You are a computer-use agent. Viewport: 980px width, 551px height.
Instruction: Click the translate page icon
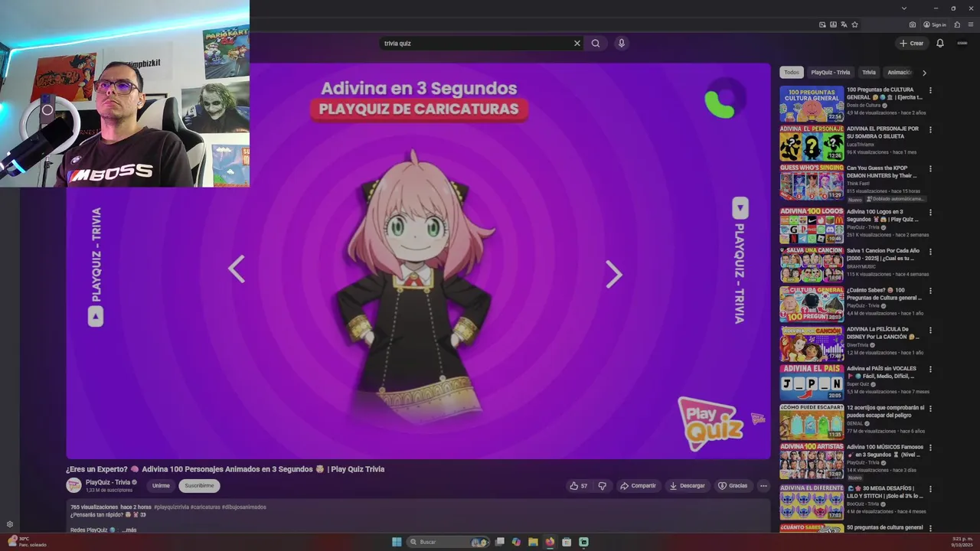pyautogui.click(x=844, y=24)
